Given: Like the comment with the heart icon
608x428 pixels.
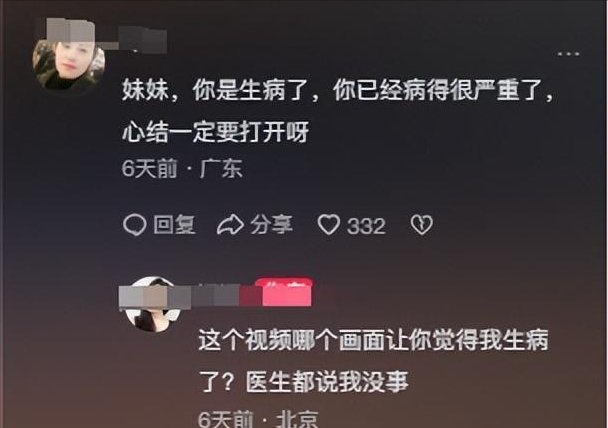Looking at the screenshot, I should pos(329,225).
